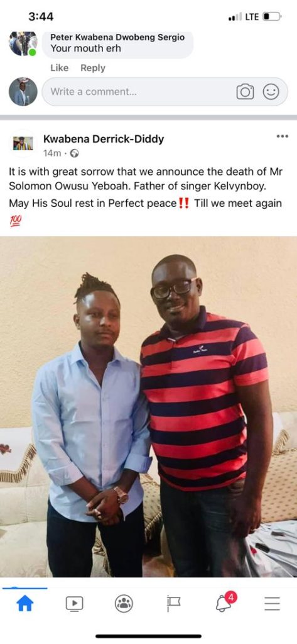Open the three-dot post options menu
This screenshot has height=644, width=297.
(x=282, y=136)
